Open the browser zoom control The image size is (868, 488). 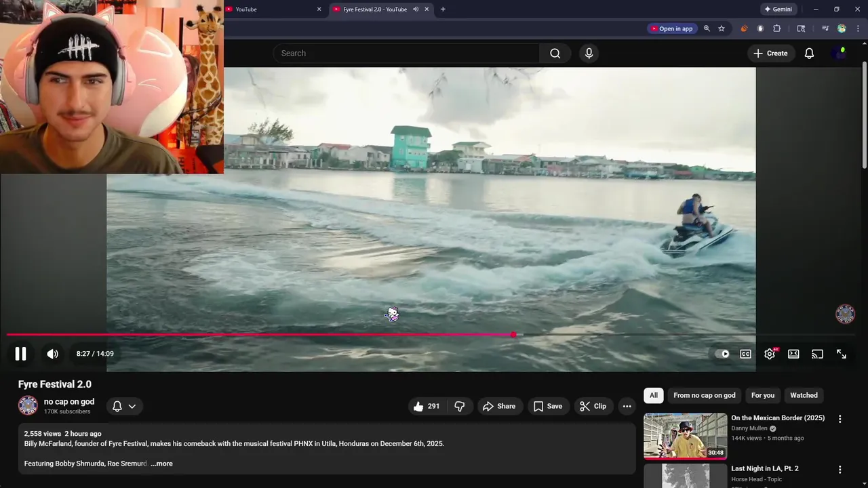pyautogui.click(x=707, y=28)
